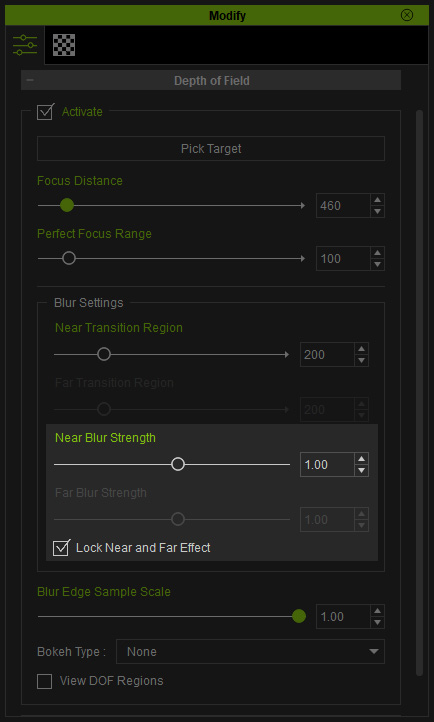The width and height of the screenshot is (434, 722).
Task: Click the Near Blur Strength slider handle
Action: tap(178, 464)
